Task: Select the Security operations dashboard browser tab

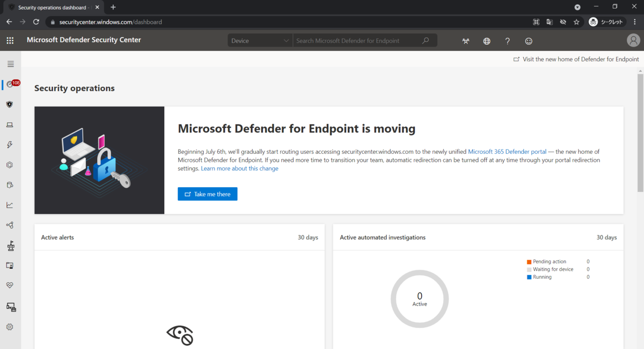Action: pyautogui.click(x=52, y=8)
